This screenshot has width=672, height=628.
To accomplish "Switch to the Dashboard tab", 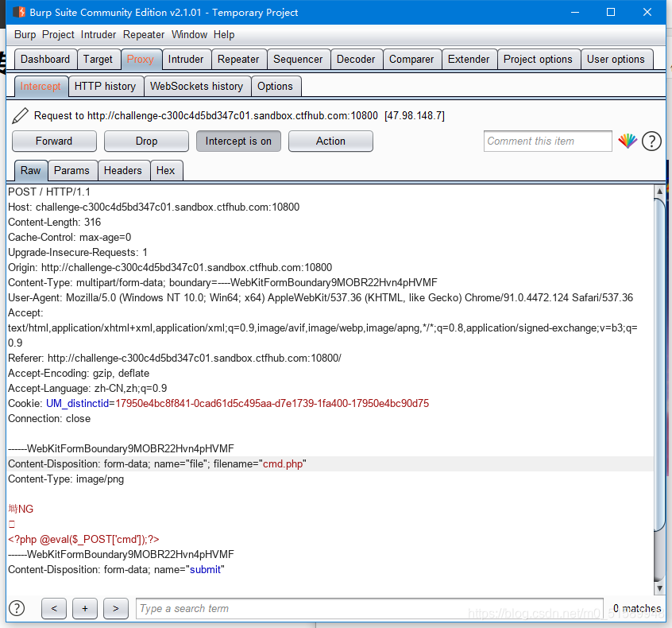I will click(x=45, y=59).
